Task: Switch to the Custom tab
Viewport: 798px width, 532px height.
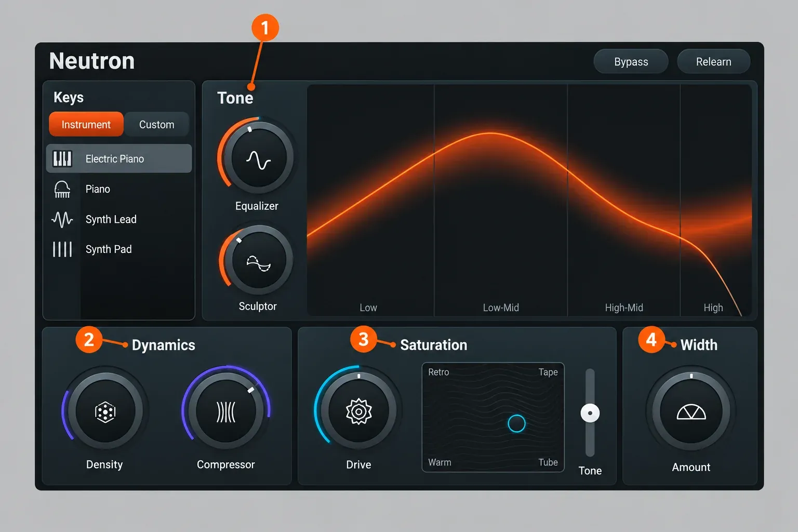Action: pyautogui.click(x=156, y=125)
